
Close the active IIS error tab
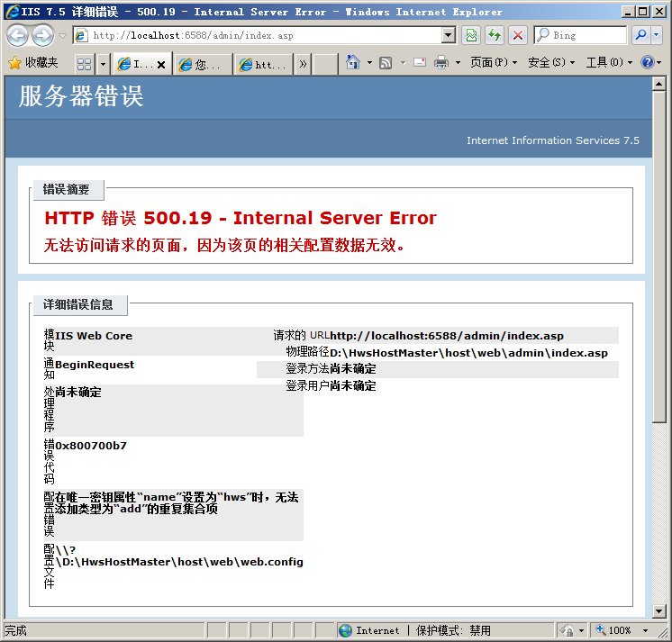click(161, 65)
